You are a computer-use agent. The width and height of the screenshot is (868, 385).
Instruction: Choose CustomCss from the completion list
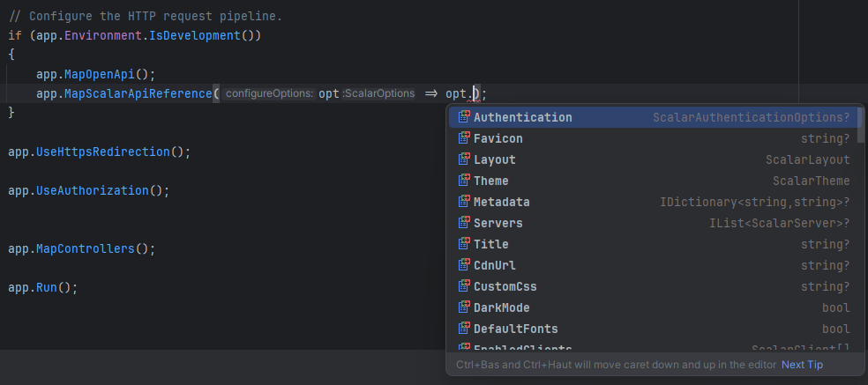click(x=505, y=286)
